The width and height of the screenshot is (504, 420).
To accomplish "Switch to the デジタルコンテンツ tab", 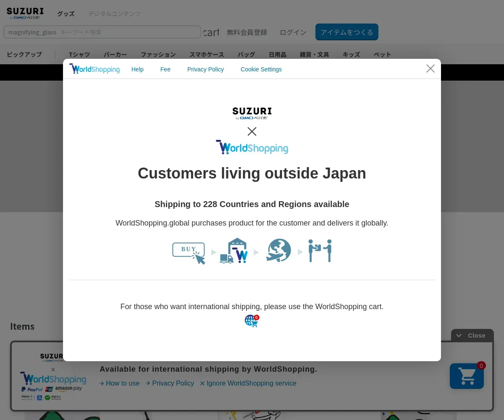I will pos(114,13).
